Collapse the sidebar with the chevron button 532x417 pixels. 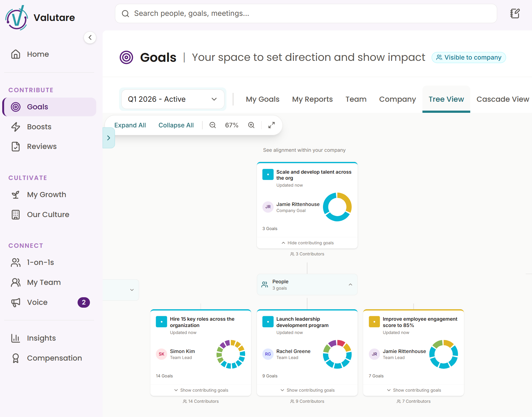90,38
